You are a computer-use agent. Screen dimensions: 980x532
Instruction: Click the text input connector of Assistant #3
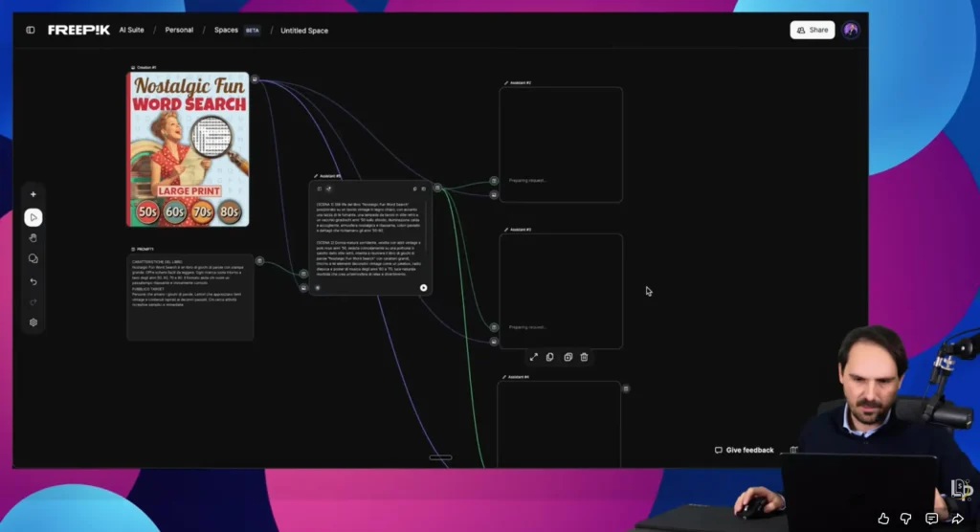494,327
